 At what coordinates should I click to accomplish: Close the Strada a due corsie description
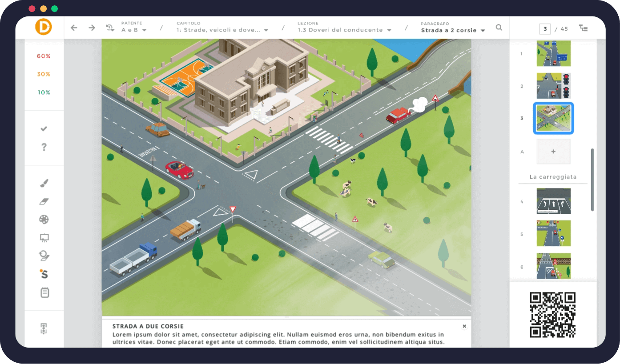tap(464, 326)
